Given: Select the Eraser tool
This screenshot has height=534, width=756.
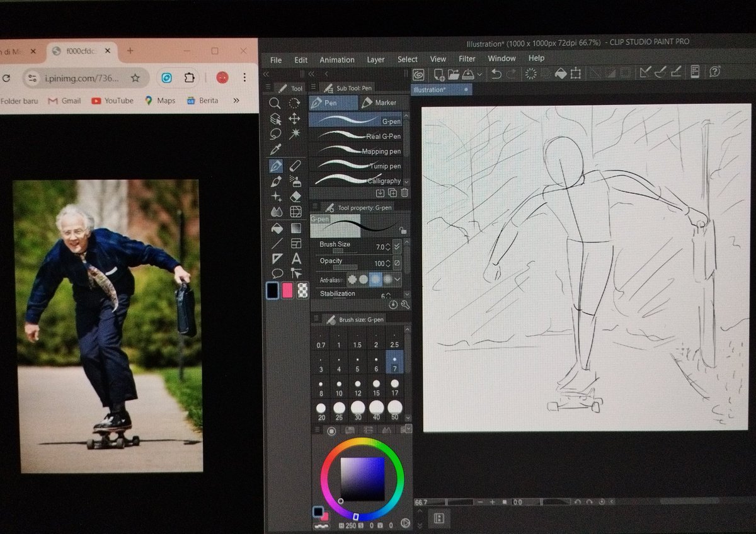Looking at the screenshot, I should click(295, 196).
